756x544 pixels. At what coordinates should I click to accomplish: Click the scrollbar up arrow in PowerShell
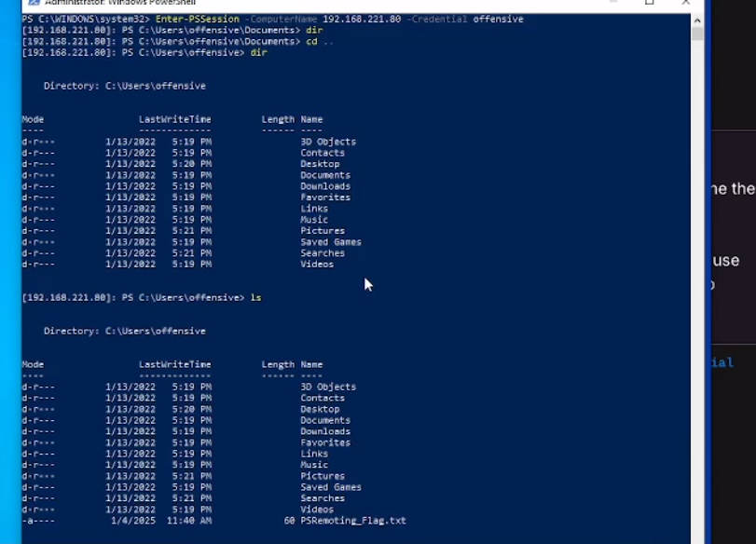tap(697, 20)
